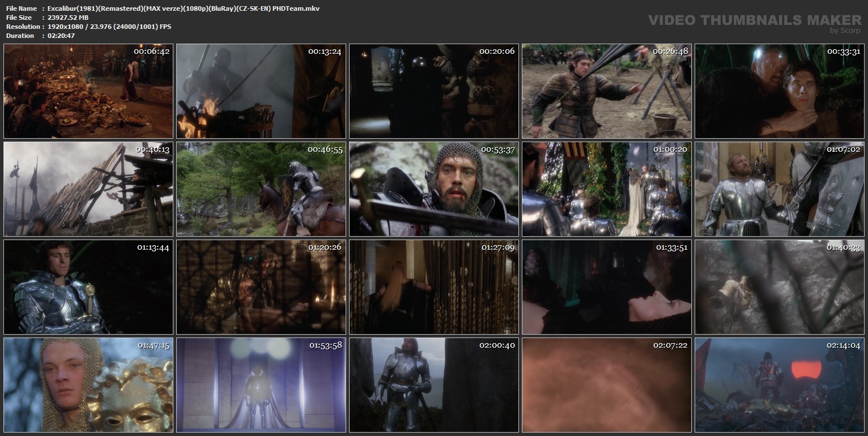
Task: Select the 00:40:13 wooden siege thumbnail
Action: (x=88, y=189)
